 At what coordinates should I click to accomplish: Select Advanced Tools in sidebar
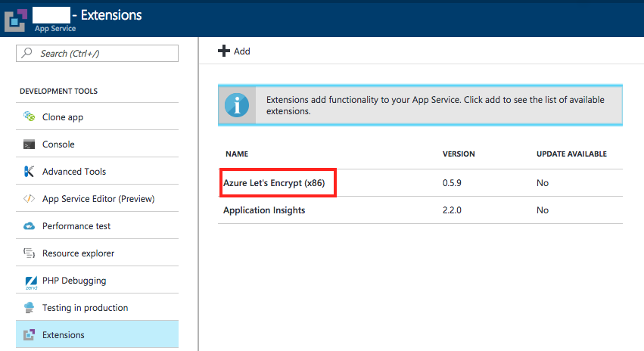pyautogui.click(x=98, y=171)
